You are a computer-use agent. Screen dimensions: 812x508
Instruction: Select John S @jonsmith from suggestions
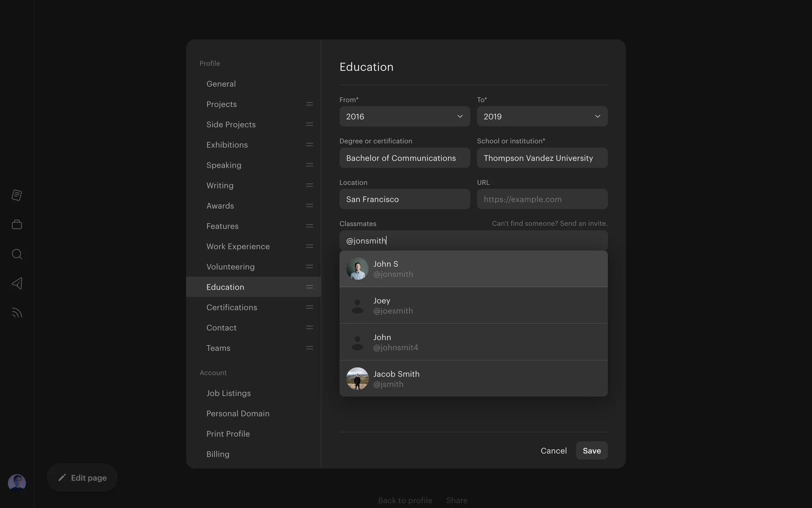click(x=473, y=269)
